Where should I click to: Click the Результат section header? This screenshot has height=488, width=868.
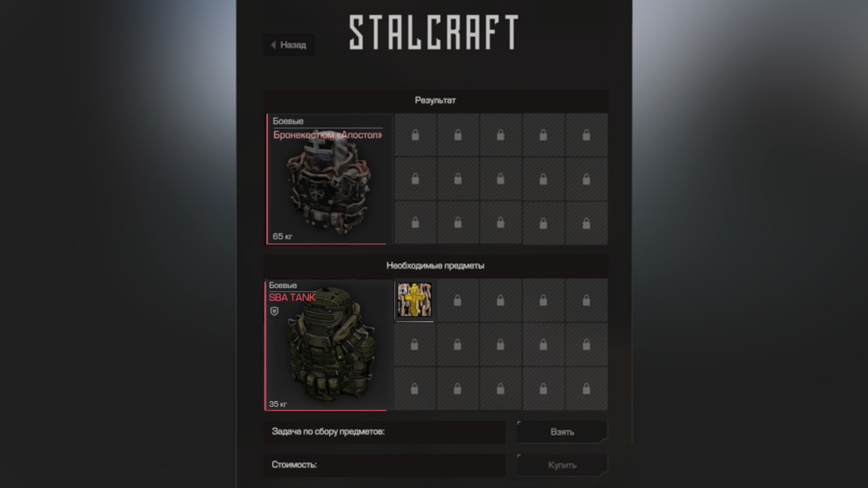[x=435, y=100]
